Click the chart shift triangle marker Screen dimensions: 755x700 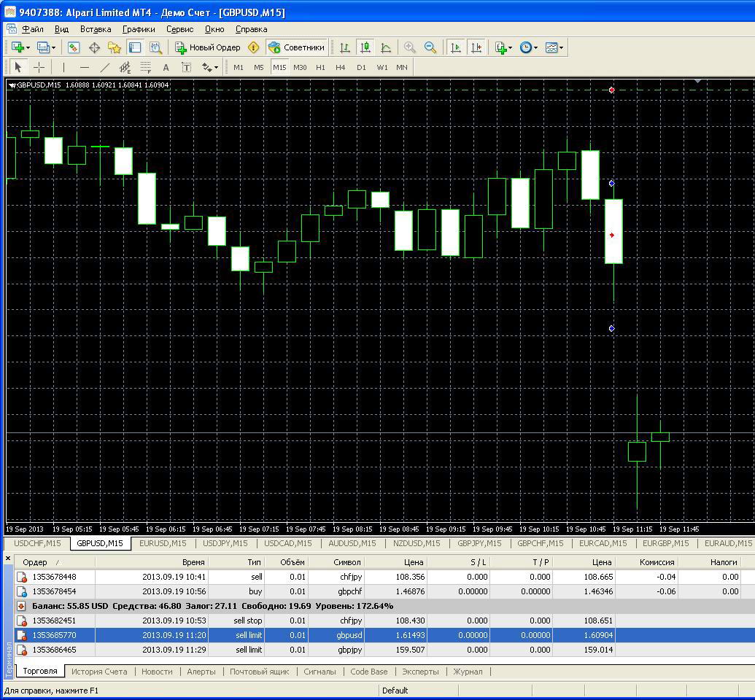point(697,82)
